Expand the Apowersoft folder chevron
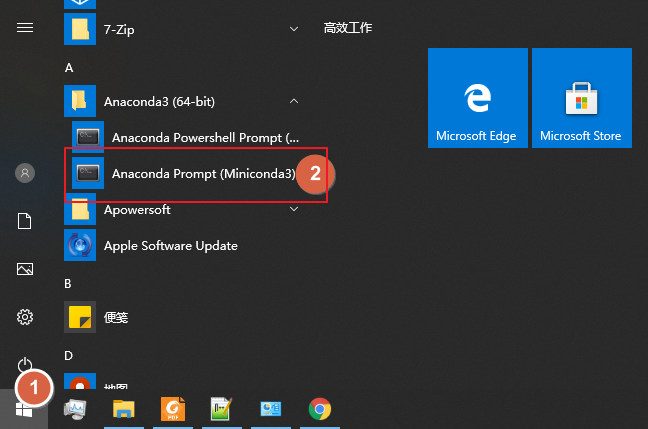648x429 pixels. pyautogui.click(x=294, y=209)
